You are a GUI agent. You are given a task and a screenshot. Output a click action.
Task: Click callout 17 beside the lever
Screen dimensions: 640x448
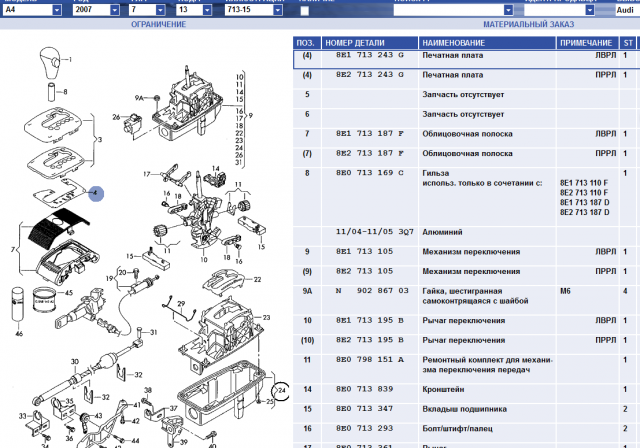[147, 174]
